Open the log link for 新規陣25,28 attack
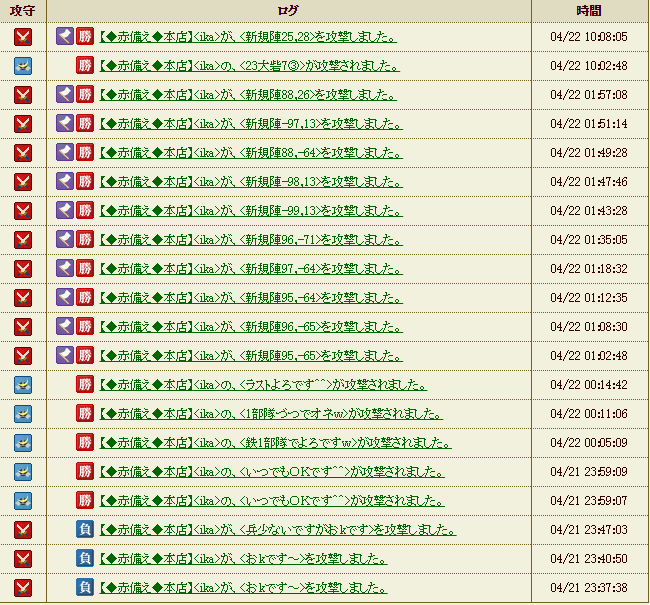The height and width of the screenshot is (605, 650). (x=248, y=37)
